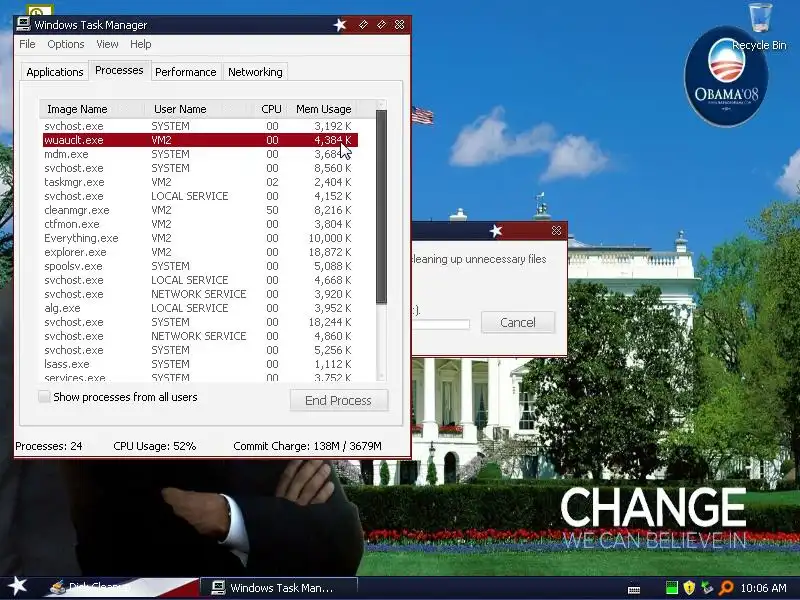Switch to the Performance tab
The image size is (800, 600).
[186, 72]
